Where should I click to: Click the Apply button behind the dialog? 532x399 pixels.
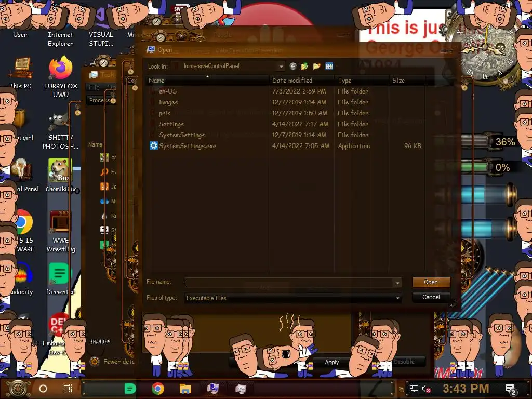332,362
